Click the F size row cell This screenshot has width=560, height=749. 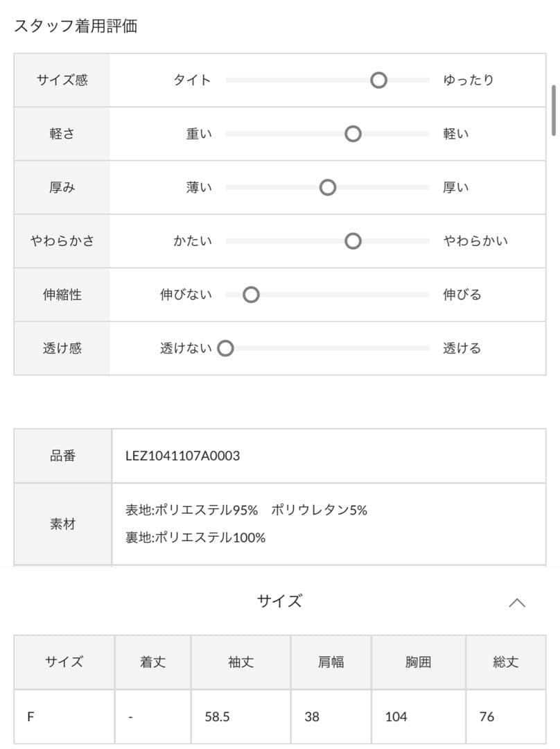click(64, 716)
